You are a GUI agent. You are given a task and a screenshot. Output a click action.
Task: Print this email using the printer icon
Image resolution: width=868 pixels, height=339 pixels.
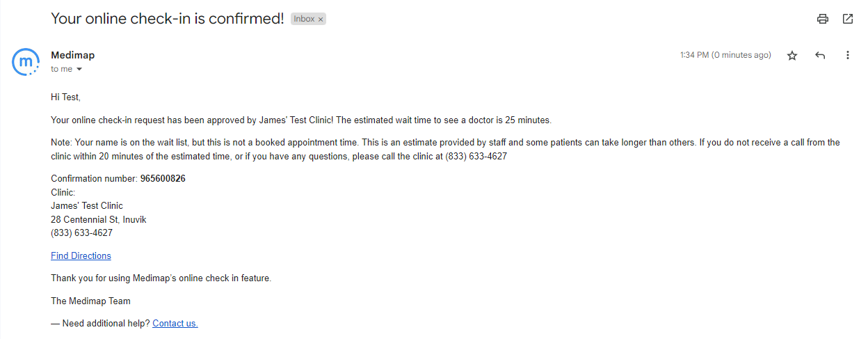click(x=823, y=19)
